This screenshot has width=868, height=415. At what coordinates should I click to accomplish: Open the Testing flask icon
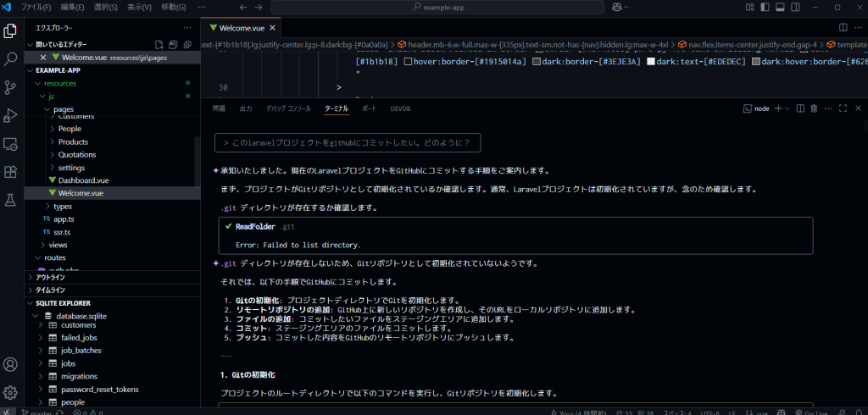(x=10, y=201)
